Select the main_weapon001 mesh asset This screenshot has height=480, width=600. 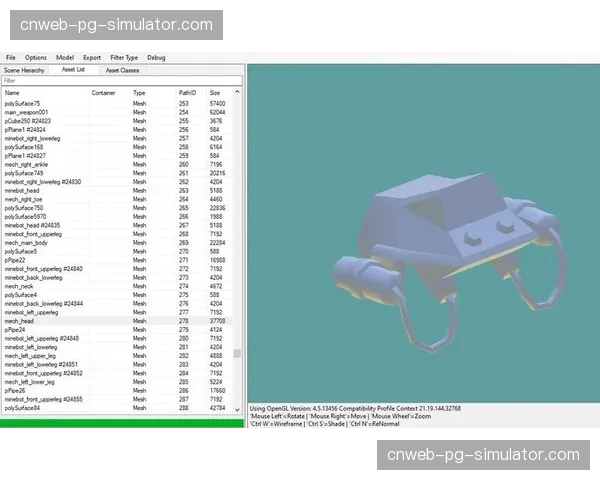tap(26, 112)
